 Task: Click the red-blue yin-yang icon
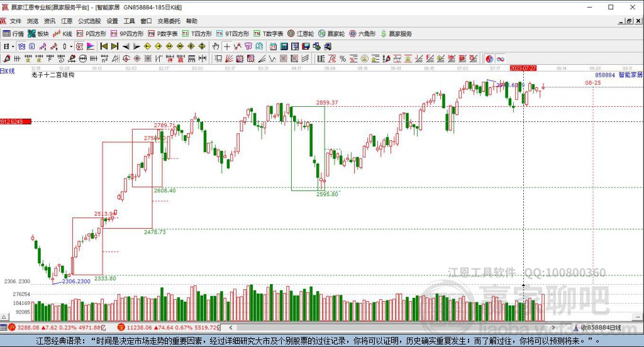coord(489,58)
